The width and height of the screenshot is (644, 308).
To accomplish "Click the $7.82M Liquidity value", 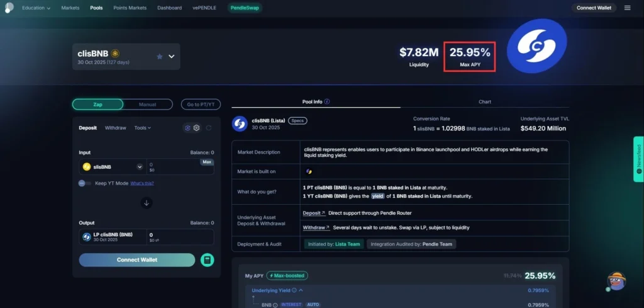I will pyautogui.click(x=419, y=53).
